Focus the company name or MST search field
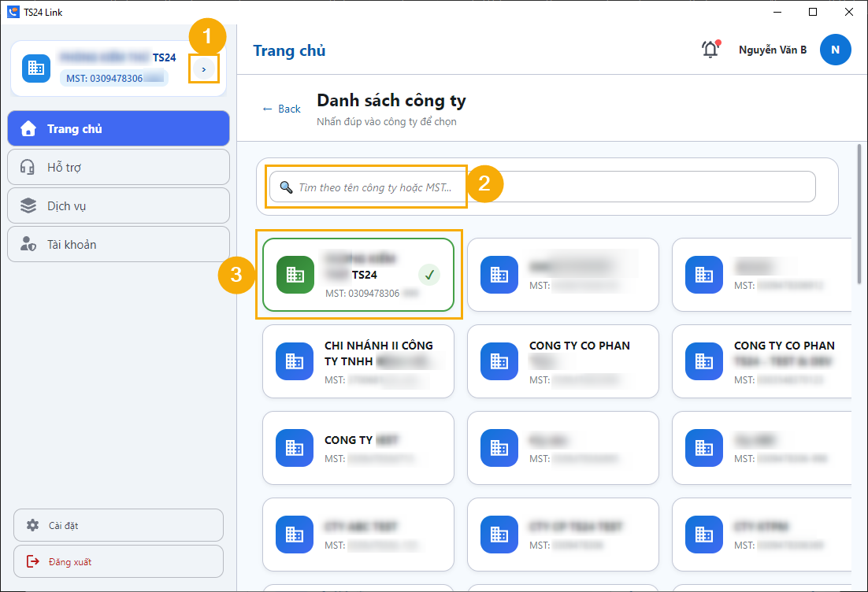 (543, 187)
